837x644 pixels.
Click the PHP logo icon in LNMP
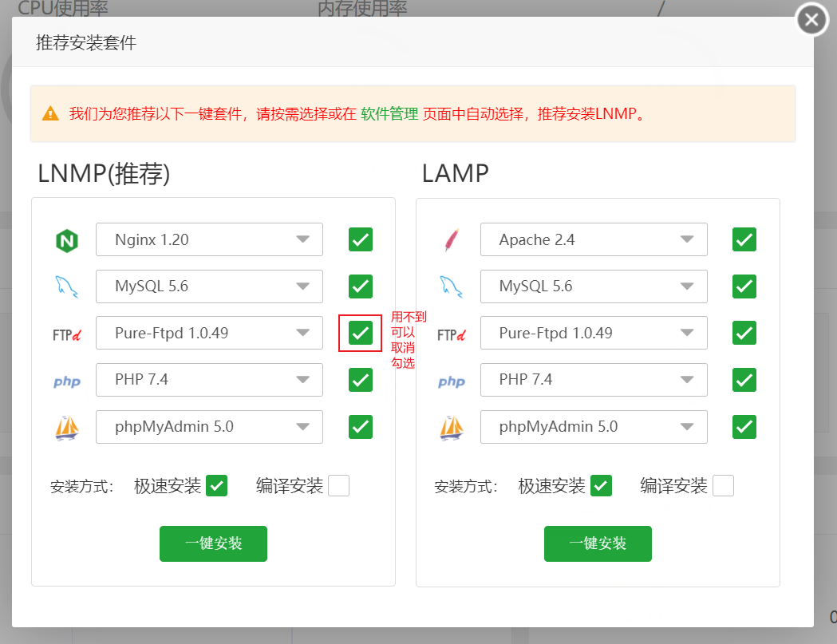[67, 381]
